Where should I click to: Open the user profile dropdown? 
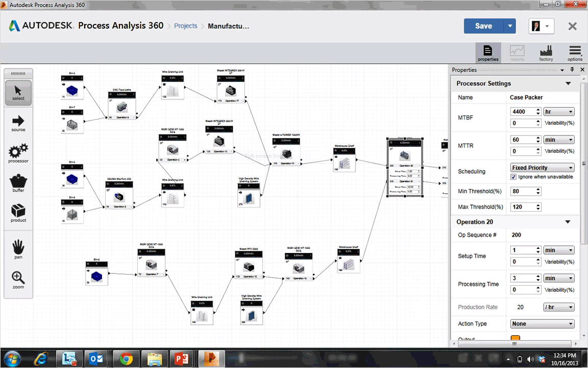click(541, 26)
